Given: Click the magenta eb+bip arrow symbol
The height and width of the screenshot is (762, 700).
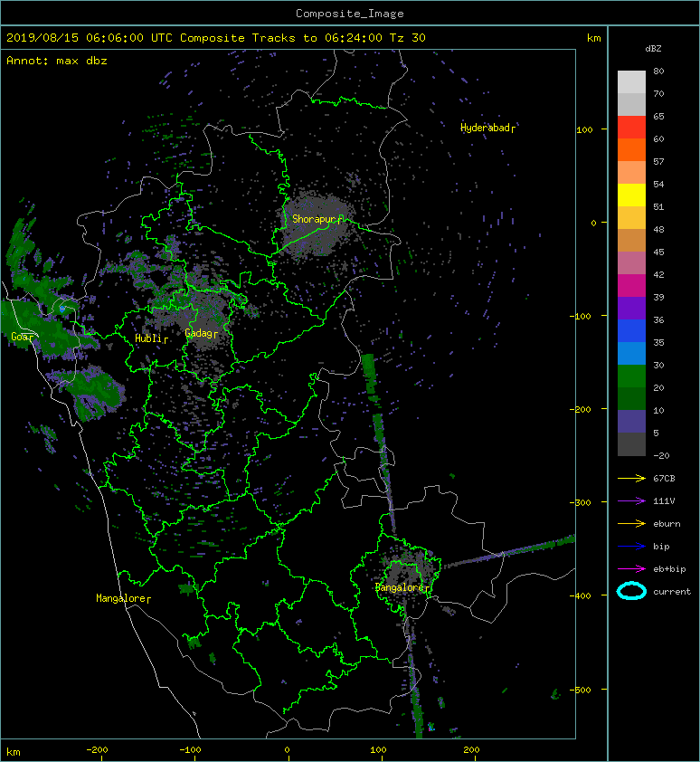Looking at the screenshot, I should (631, 568).
